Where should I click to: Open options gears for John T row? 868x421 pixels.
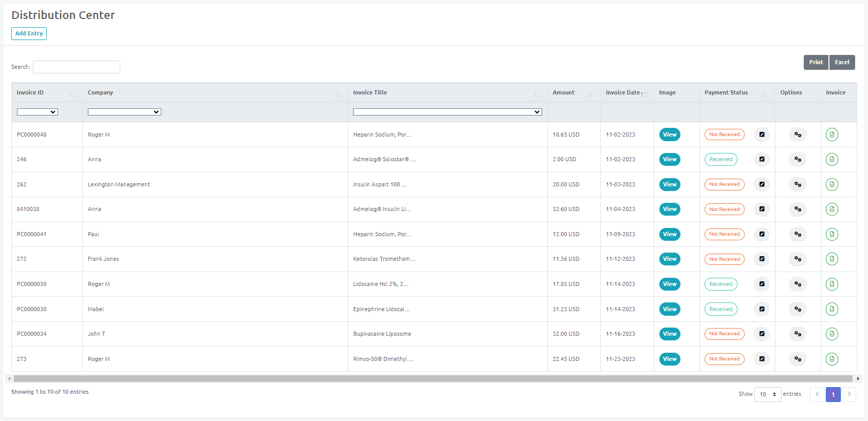[x=798, y=334]
